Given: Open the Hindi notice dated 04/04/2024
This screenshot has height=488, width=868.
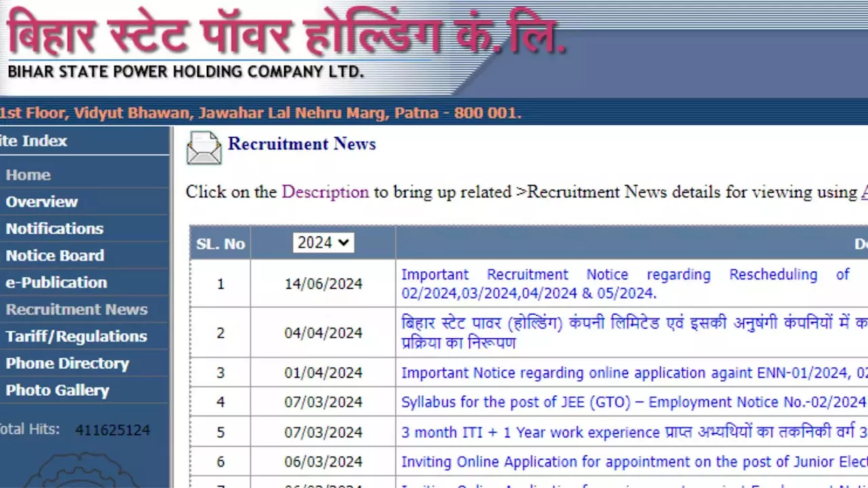Looking at the screenshot, I should [634, 333].
